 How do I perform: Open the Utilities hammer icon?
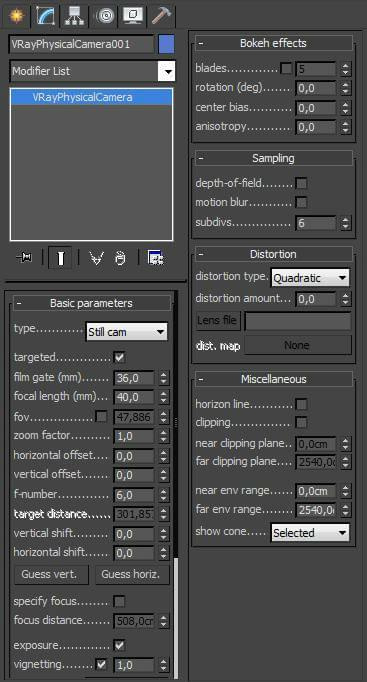161,16
